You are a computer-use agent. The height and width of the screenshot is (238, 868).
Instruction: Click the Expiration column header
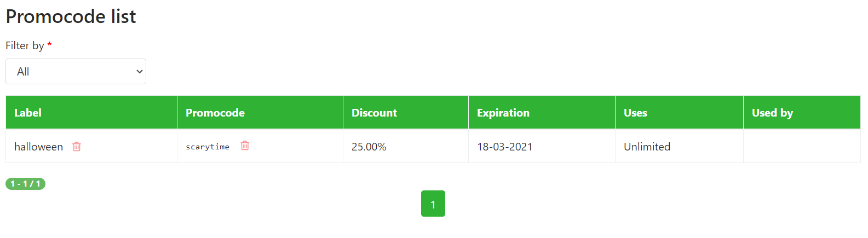coord(503,113)
